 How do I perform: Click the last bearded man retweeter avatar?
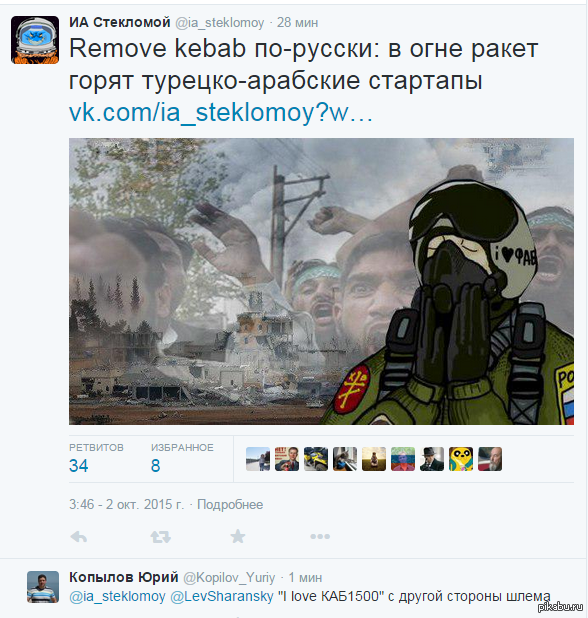pyautogui.click(x=490, y=459)
